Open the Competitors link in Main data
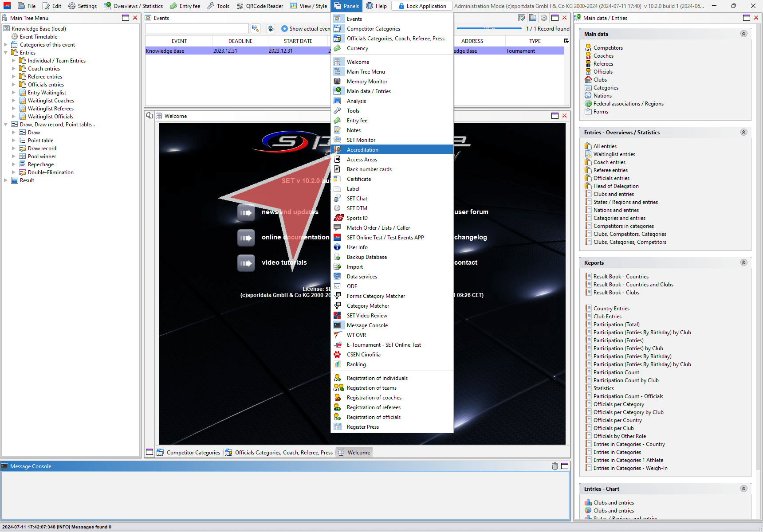 click(x=608, y=48)
